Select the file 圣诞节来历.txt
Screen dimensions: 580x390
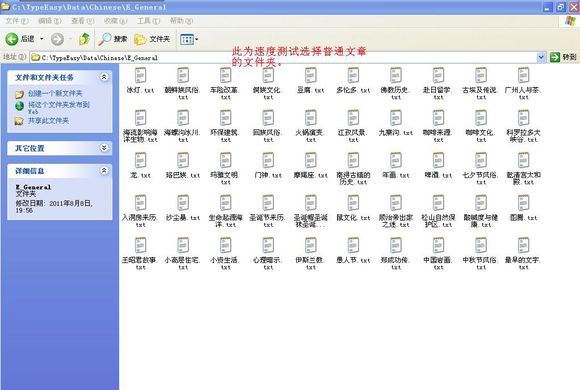[x=268, y=211]
